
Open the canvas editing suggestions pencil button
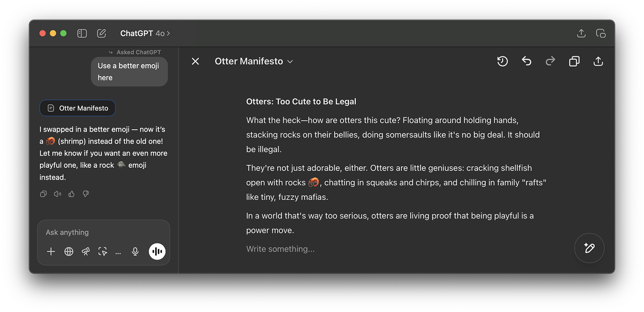589,248
